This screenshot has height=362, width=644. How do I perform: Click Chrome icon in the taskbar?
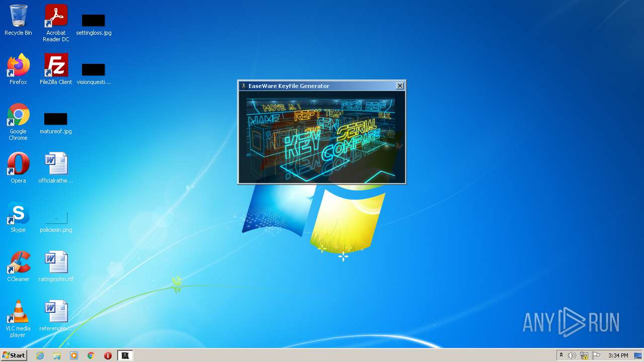tap(91, 355)
